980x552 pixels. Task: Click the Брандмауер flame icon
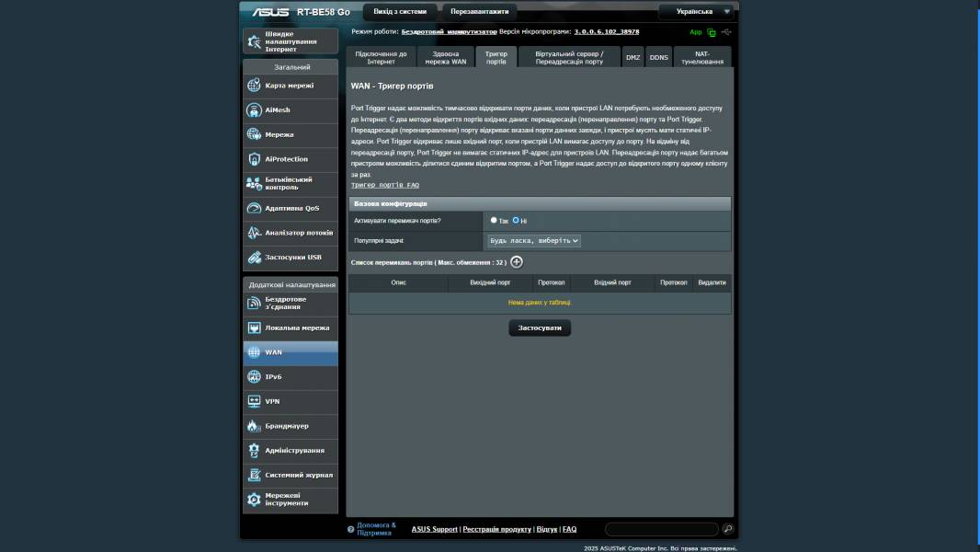[x=255, y=426]
